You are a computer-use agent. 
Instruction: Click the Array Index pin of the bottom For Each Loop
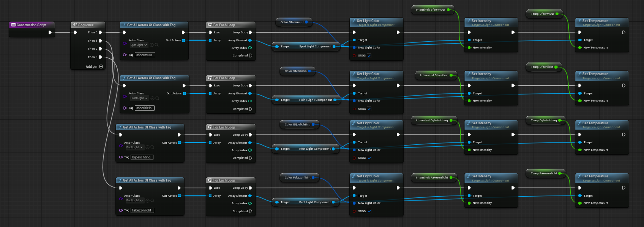(x=250, y=204)
